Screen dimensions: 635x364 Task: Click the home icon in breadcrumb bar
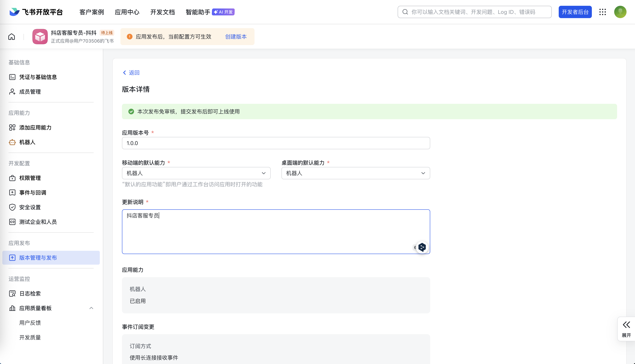[x=12, y=37]
